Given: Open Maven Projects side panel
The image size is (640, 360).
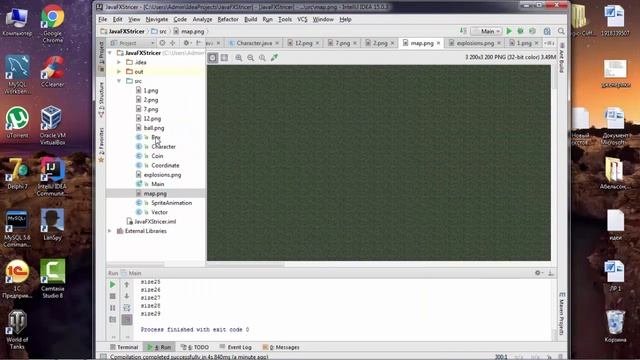Looking at the screenshot, I should 562,313.
